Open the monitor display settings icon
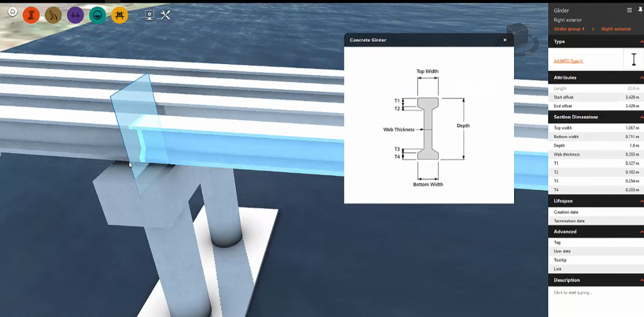This screenshot has width=644, height=317. click(x=150, y=15)
